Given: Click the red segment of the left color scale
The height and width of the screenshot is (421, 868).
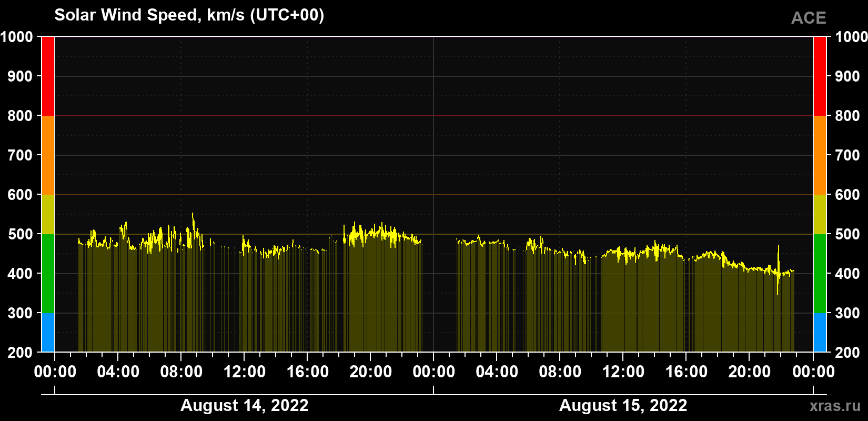Looking at the screenshot, I should [48, 76].
